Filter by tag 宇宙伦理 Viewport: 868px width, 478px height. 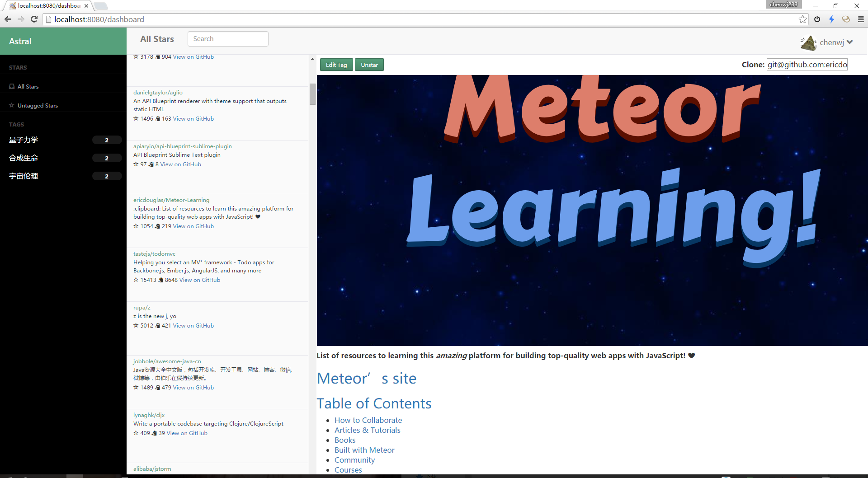pyautogui.click(x=24, y=176)
